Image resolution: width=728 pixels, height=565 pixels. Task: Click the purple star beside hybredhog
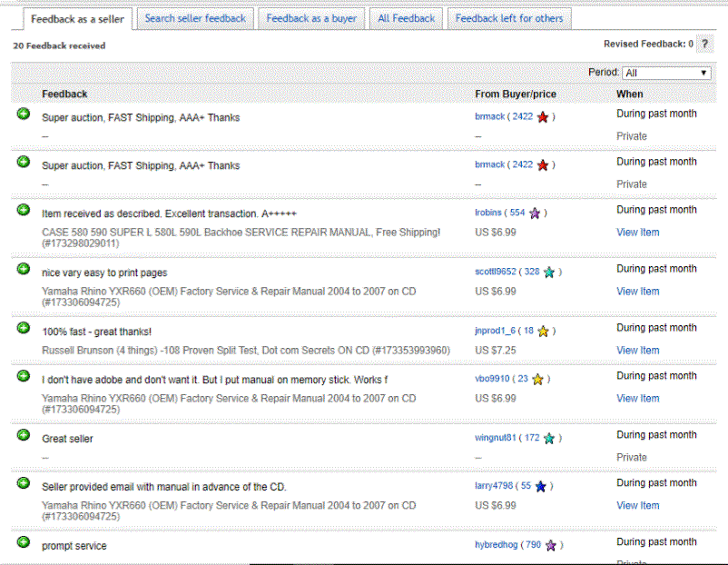550,546
